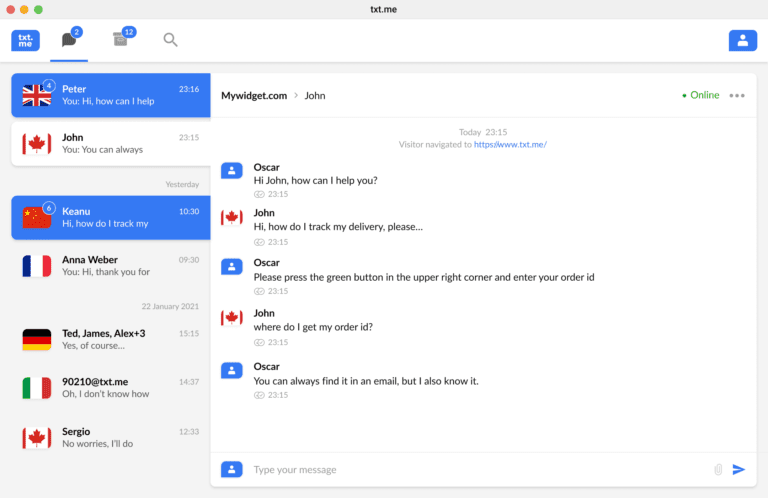
Task: Click read receipt under 'Hi John, how can I help you?'
Action: coord(259,194)
